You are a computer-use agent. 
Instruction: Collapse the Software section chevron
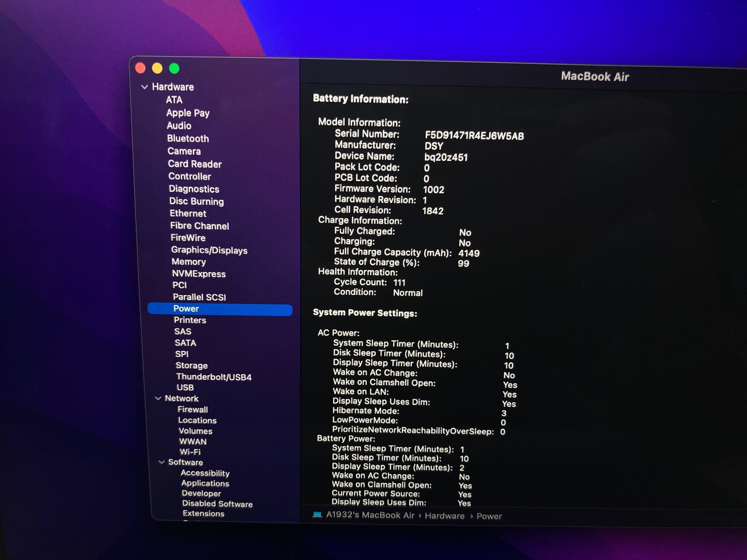pyautogui.click(x=162, y=462)
